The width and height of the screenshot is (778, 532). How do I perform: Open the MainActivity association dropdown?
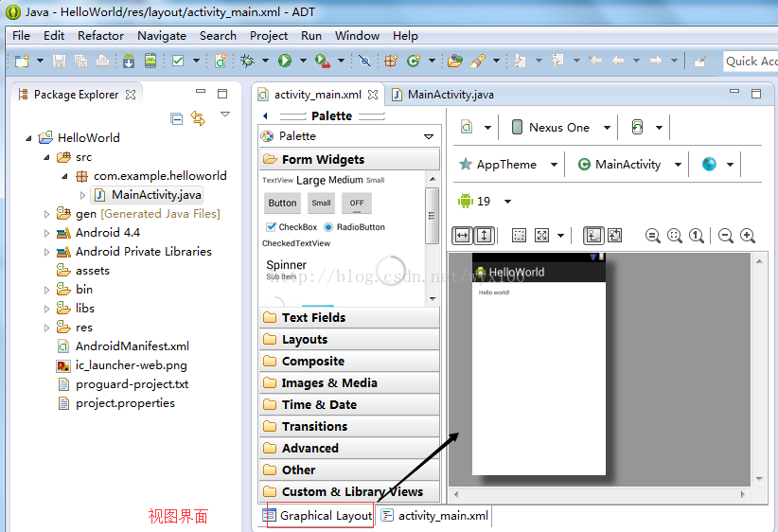click(x=678, y=165)
